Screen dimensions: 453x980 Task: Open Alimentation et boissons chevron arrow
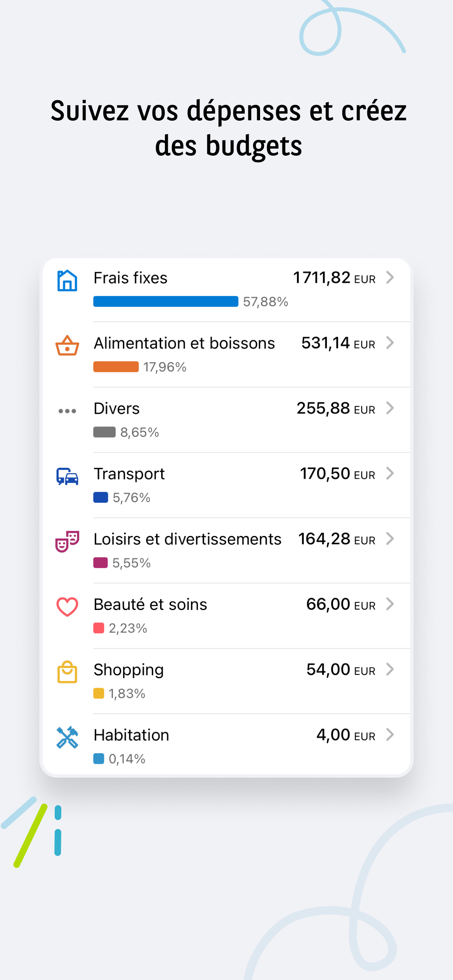(x=390, y=343)
